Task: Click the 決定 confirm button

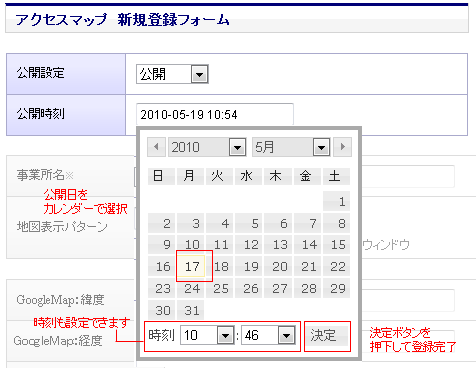Action: [x=327, y=336]
